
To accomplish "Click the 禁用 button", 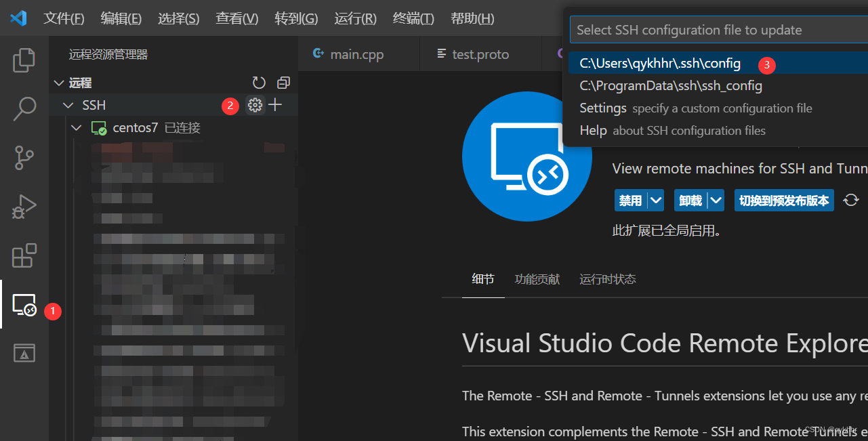I will (631, 201).
